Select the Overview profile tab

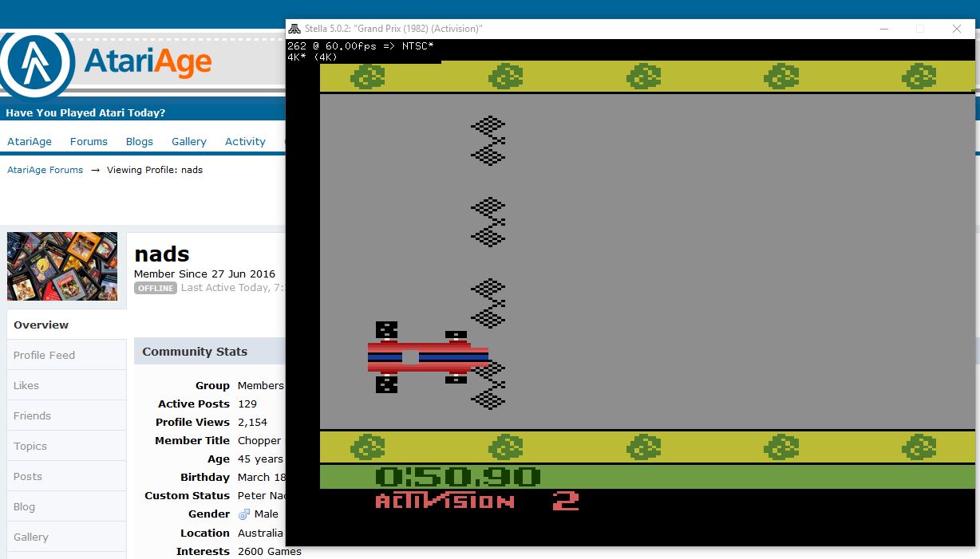(67, 325)
